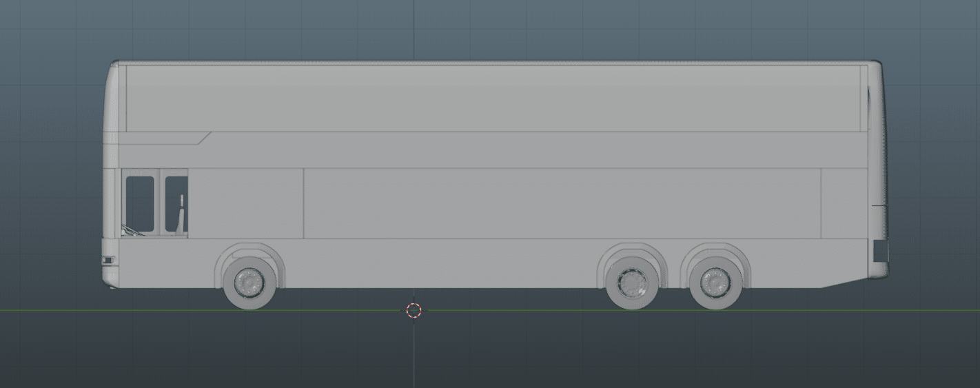The height and width of the screenshot is (388, 980).
Task: Click the right front door window with seat
Action: (176, 204)
